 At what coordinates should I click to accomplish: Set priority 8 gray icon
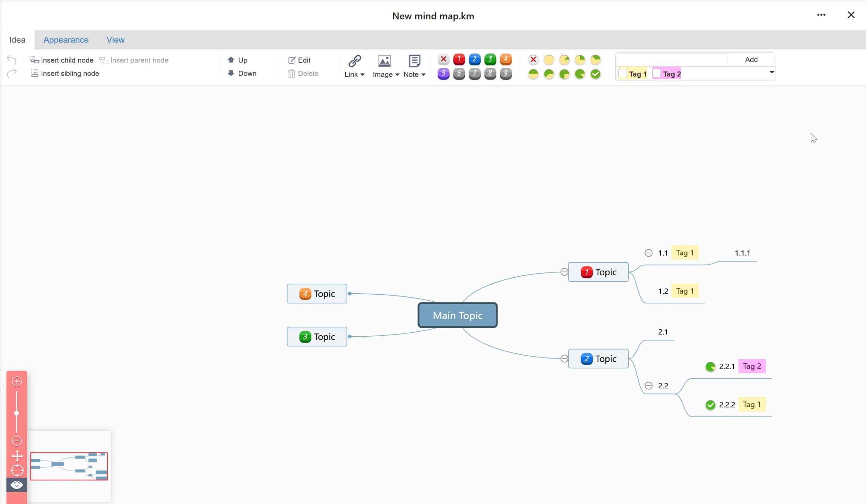pyautogui.click(x=490, y=74)
